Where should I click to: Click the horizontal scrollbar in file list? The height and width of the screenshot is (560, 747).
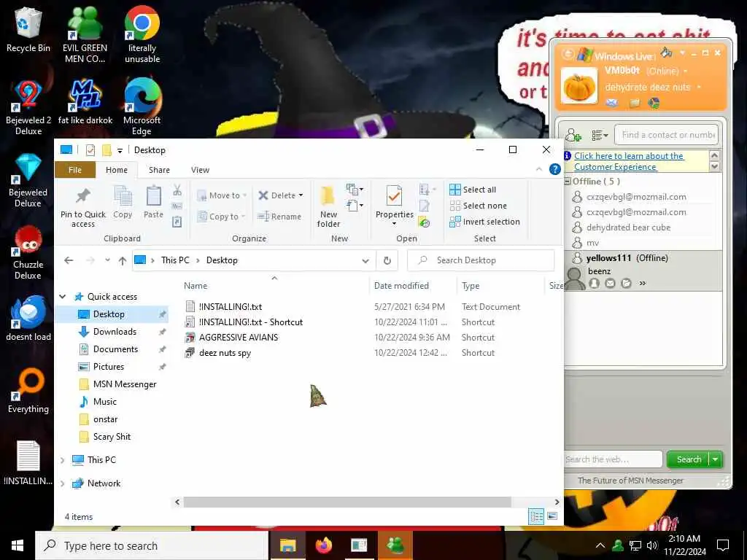(347, 502)
